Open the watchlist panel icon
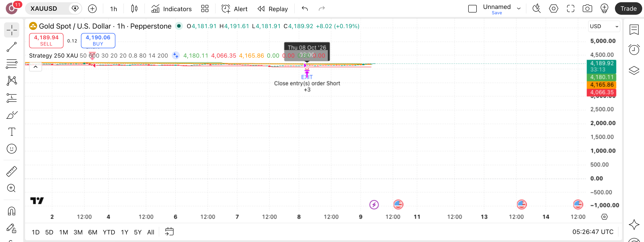The width and height of the screenshot is (644, 242). point(634,30)
